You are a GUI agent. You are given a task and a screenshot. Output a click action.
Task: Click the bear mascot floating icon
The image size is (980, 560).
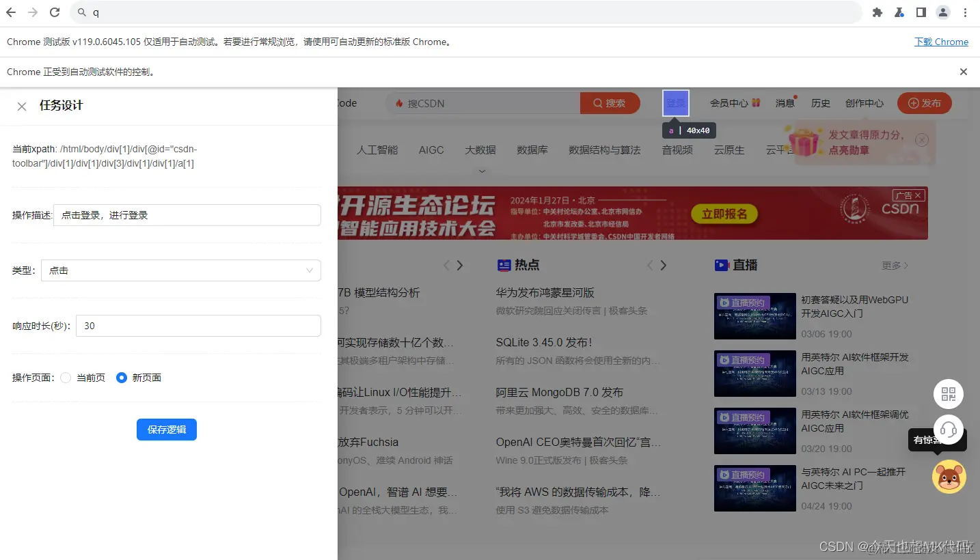point(949,477)
